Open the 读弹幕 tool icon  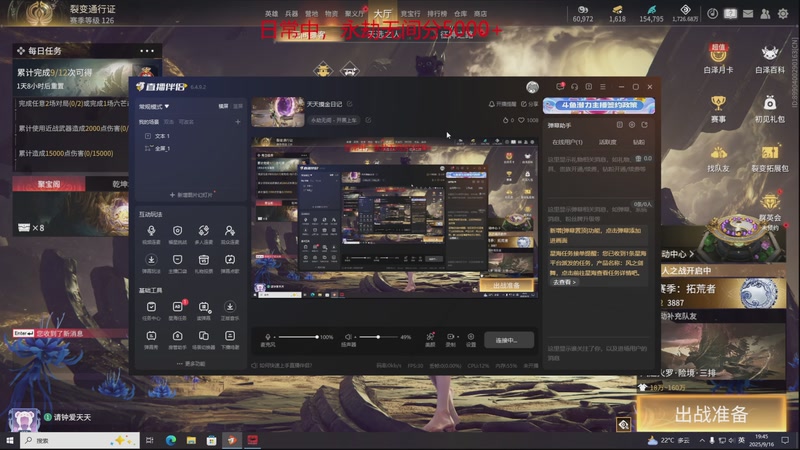point(204,307)
